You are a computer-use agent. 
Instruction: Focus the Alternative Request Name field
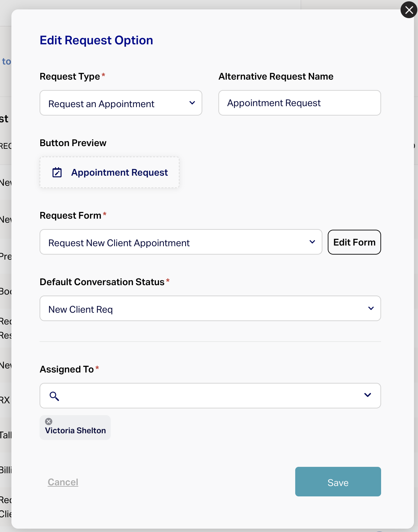click(x=299, y=103)
